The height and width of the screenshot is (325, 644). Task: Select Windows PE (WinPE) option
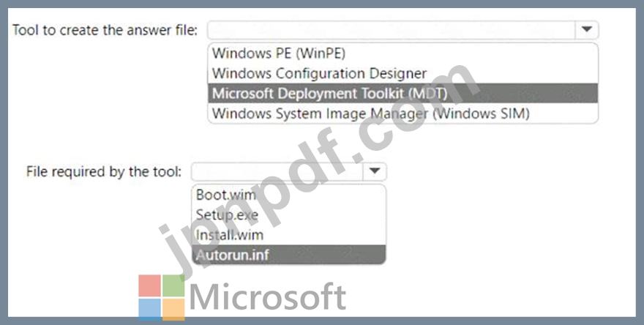click(x=402, y=53)
